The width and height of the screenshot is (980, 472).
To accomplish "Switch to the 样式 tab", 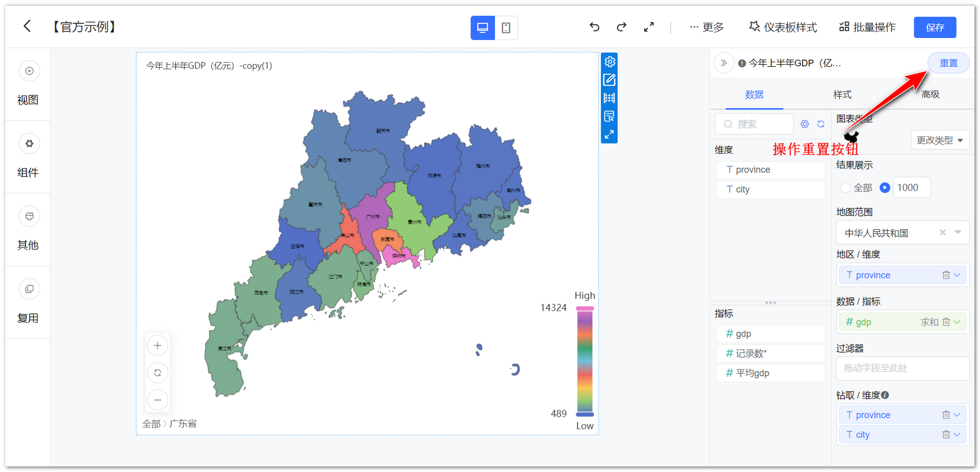I will click(x=842, y=94).
